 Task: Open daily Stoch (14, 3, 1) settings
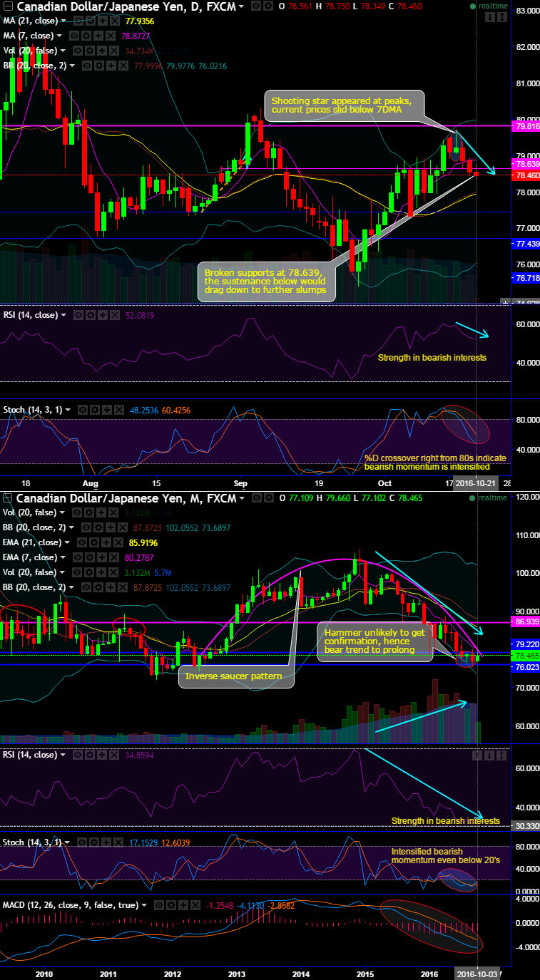click(95, 410)
